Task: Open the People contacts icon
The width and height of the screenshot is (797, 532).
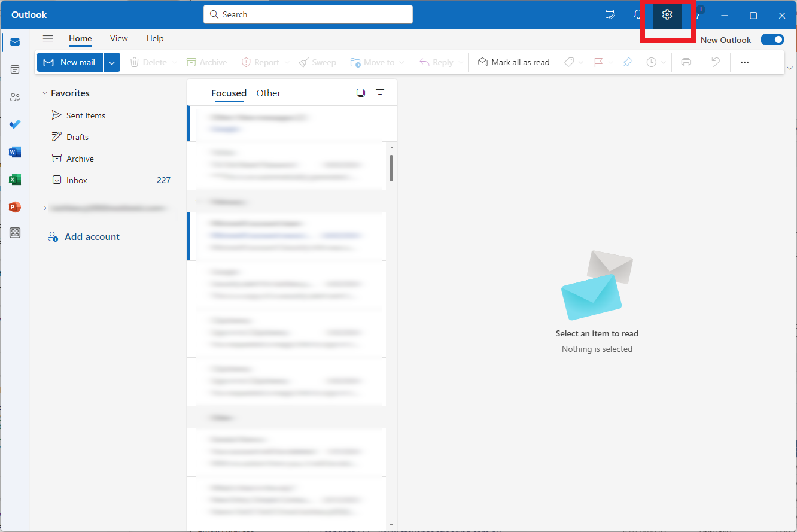Action: pos(15,97)
